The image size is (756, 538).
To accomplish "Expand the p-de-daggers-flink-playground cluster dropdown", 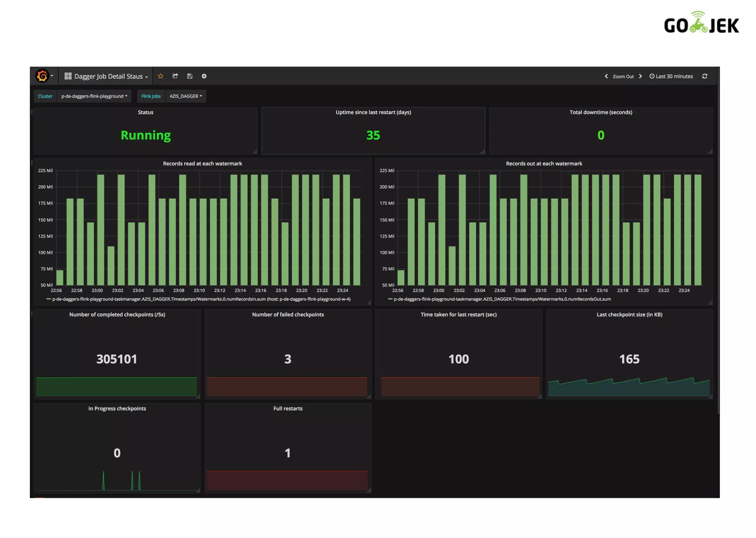I will point(94,96).
